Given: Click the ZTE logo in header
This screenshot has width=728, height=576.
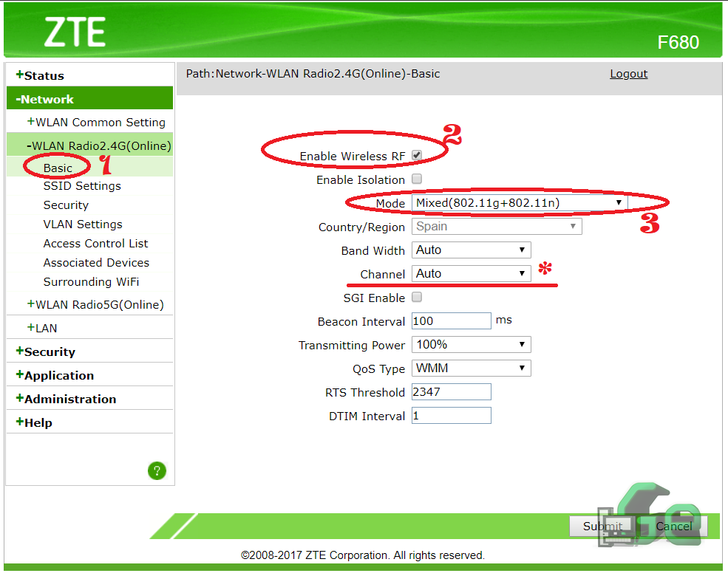Looking at the screenshot, I should click(75, 32).
